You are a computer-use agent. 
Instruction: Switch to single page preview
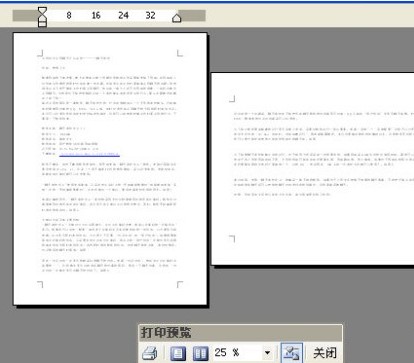click(x=178, y=353)
